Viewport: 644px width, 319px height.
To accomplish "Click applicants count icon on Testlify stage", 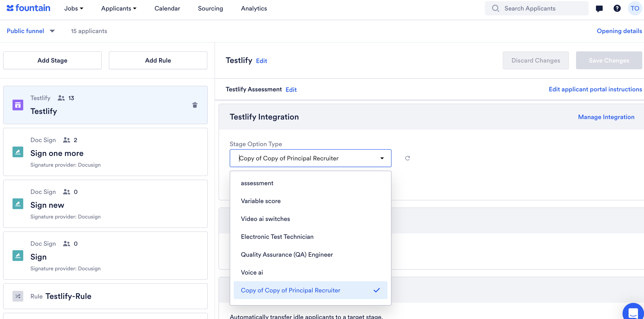I will (61, 98).
